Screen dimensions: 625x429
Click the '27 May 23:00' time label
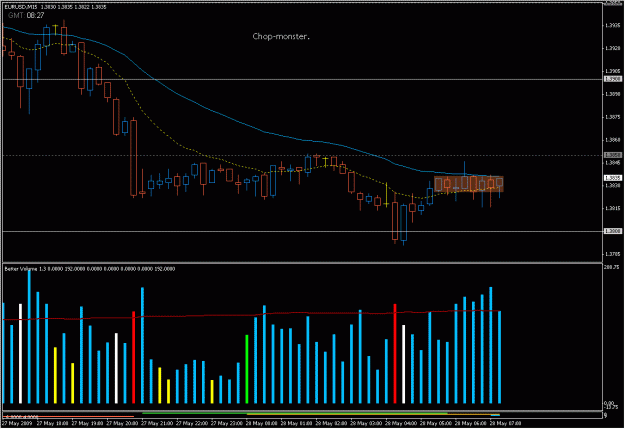point(226,423)
